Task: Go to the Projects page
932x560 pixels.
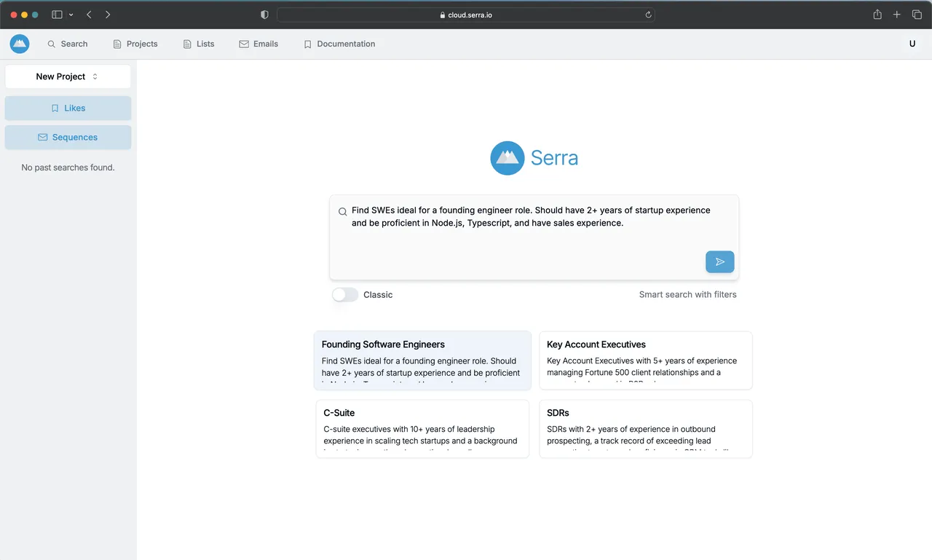Action: coord(135,44)
